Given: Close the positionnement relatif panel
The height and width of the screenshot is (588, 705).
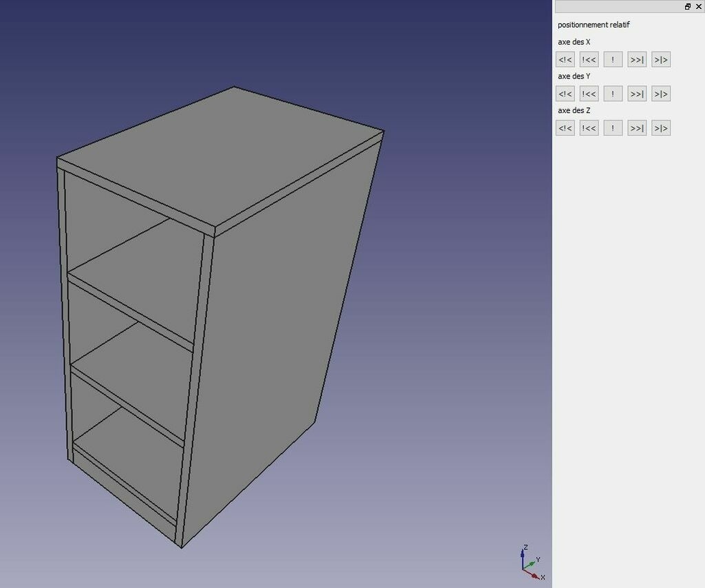Looking at the screenshot, I should (x=698, y=6).
